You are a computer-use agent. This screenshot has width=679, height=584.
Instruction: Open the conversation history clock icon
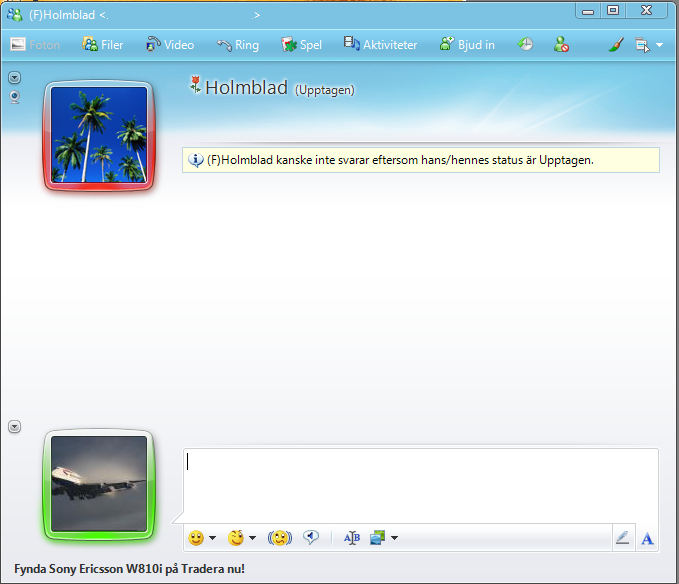click(525, 44)
